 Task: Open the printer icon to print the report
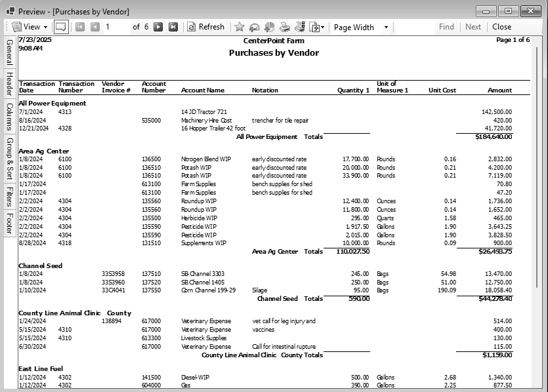[284, 27]
